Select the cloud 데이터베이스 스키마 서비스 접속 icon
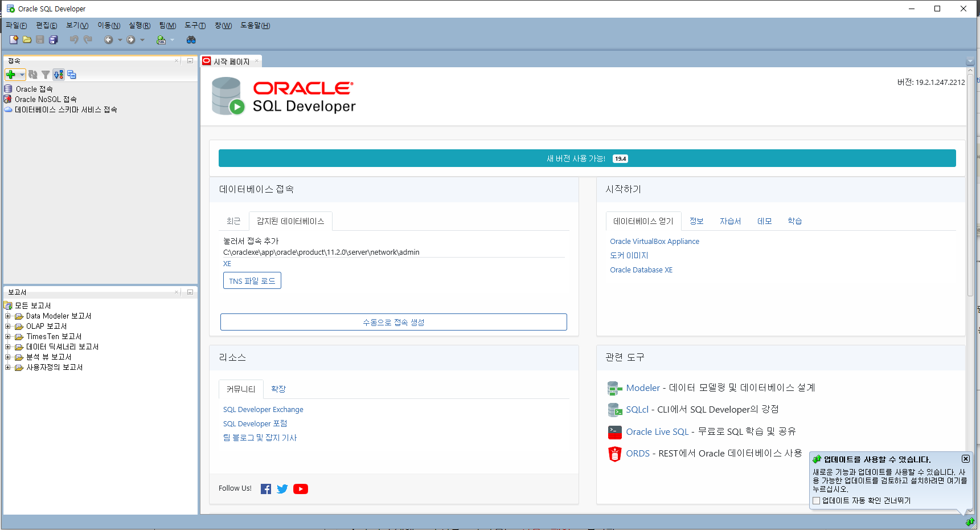Image resolution: width=980 pixels, height=530 pixels. [x=8, y=109]
